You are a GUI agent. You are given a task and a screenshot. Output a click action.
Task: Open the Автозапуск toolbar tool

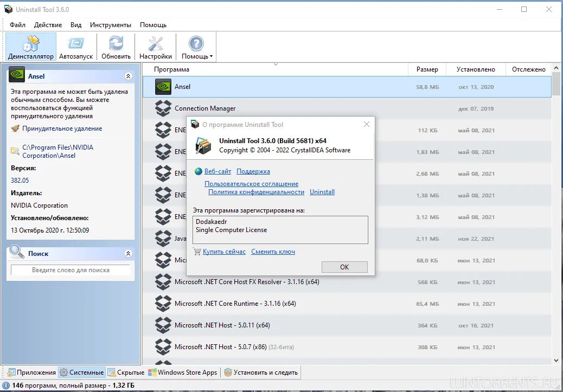pyautogui.click(x=76, y=47)
